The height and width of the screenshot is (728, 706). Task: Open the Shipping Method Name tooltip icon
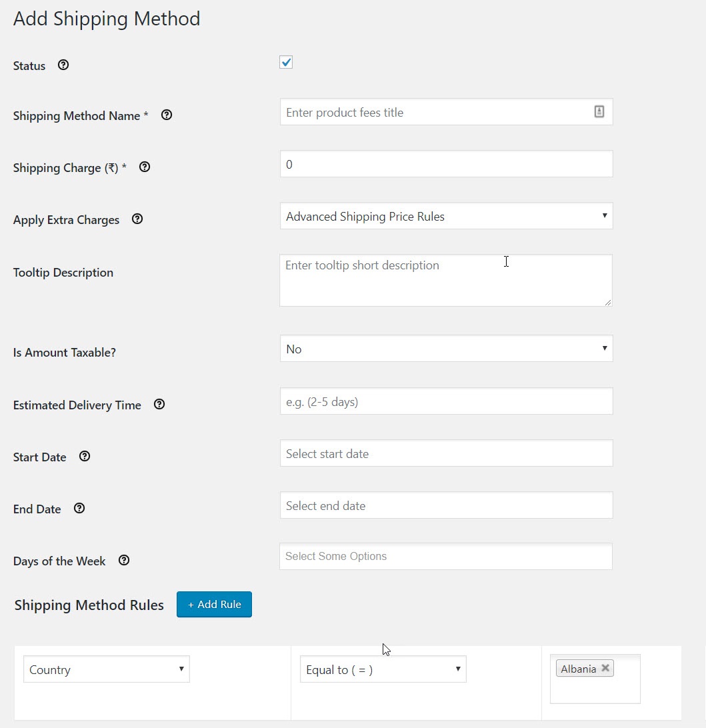(x=166, y=115)
